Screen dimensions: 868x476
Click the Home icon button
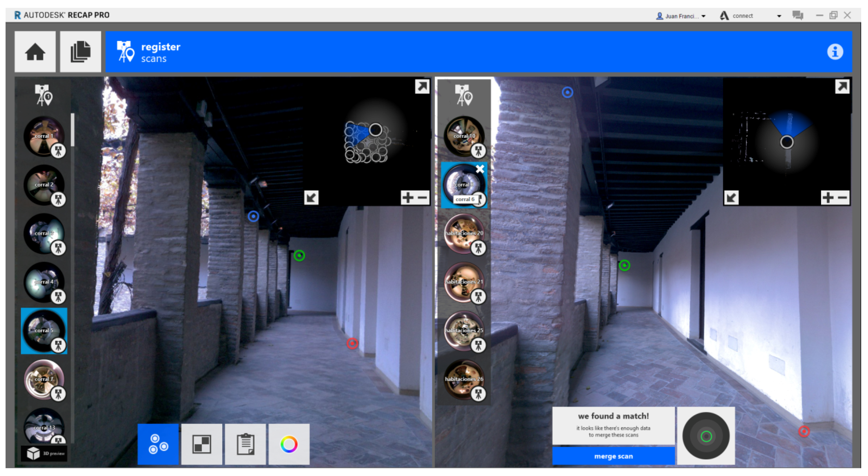[x=35, y=51]
